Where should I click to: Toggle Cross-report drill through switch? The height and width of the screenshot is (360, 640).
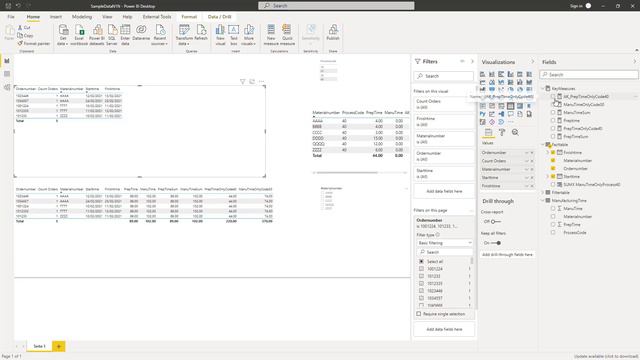point(495,222)
